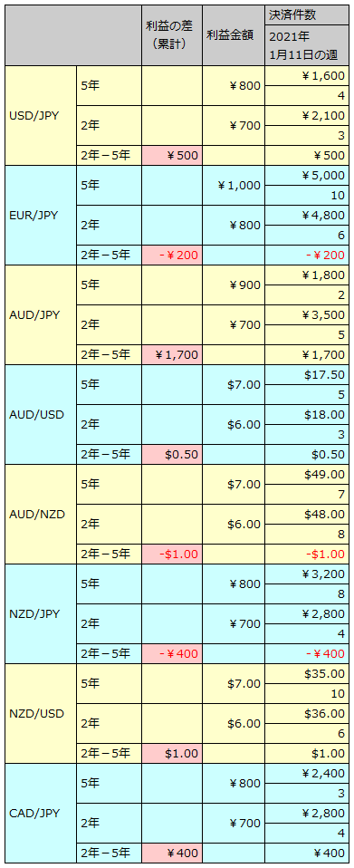The width and height of the screenshot is (354, 868).
Task: Select the NZD/JPY currency pair cell
Action: click(41, 614)
